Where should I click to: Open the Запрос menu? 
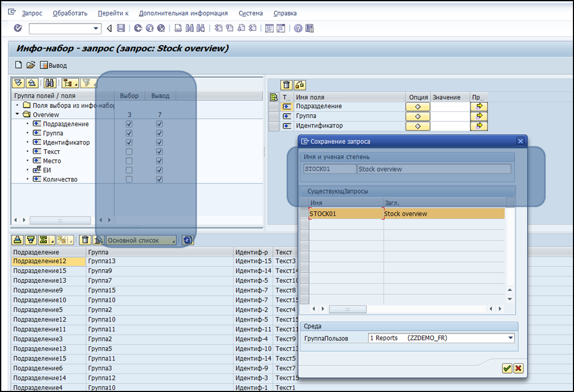click(32, 13)
